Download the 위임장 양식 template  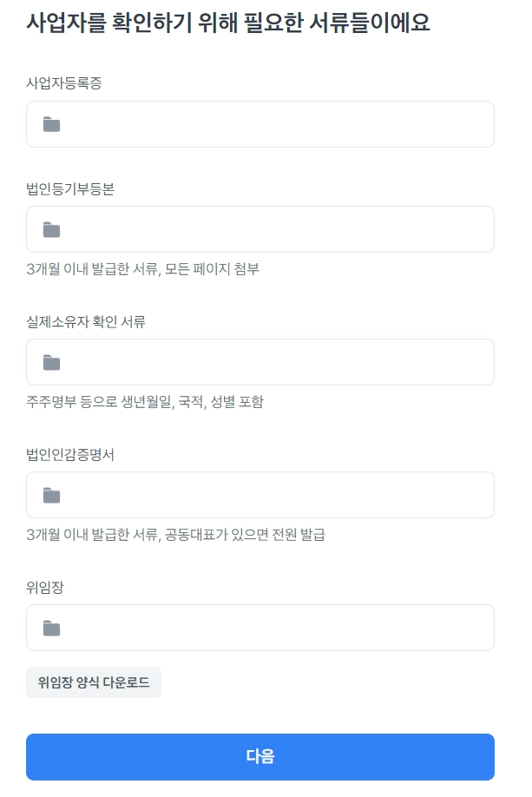click(94, 682)
